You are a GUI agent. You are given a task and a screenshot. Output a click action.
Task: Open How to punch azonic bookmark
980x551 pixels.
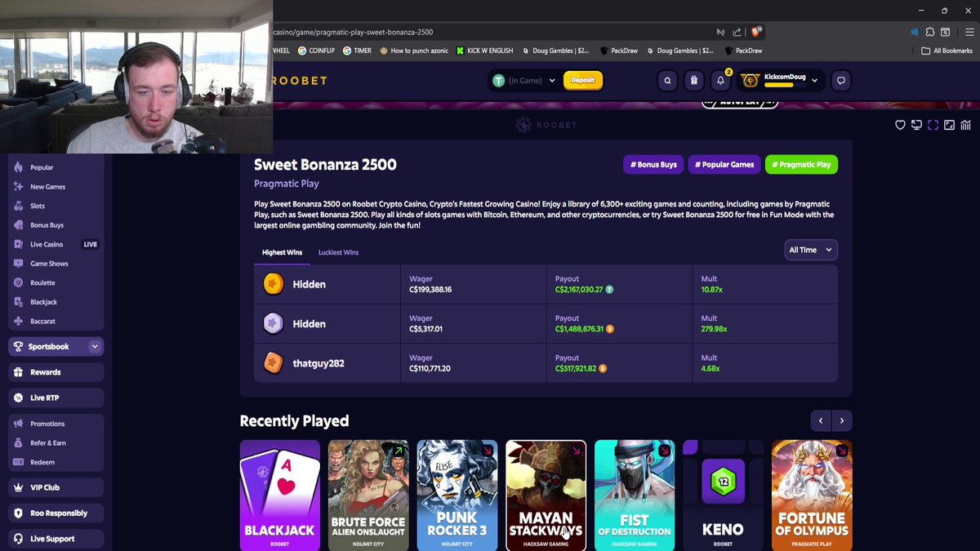click(x=414, y=51)
